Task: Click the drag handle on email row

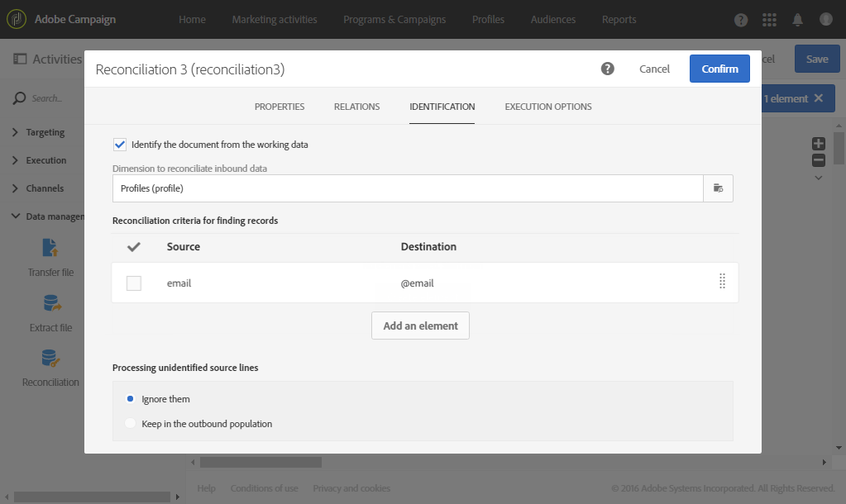Action: coord(722,281)
